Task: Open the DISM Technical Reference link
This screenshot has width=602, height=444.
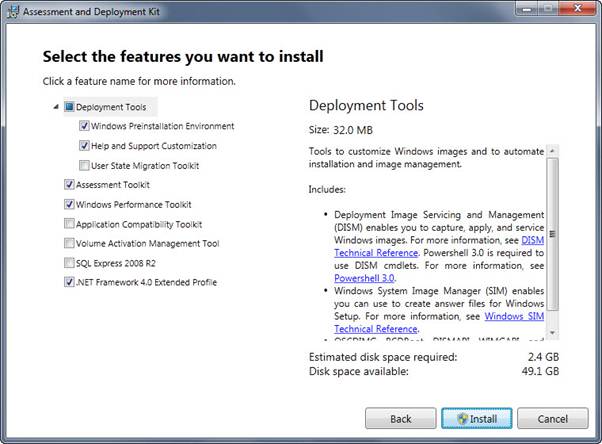Action: tap(375, 253)
